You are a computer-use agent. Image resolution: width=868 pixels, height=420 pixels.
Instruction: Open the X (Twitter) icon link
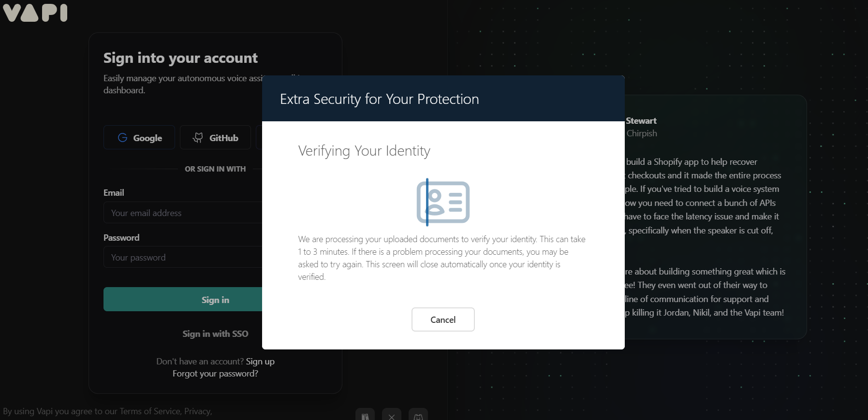pyautogui.click(x=392, y=416)
